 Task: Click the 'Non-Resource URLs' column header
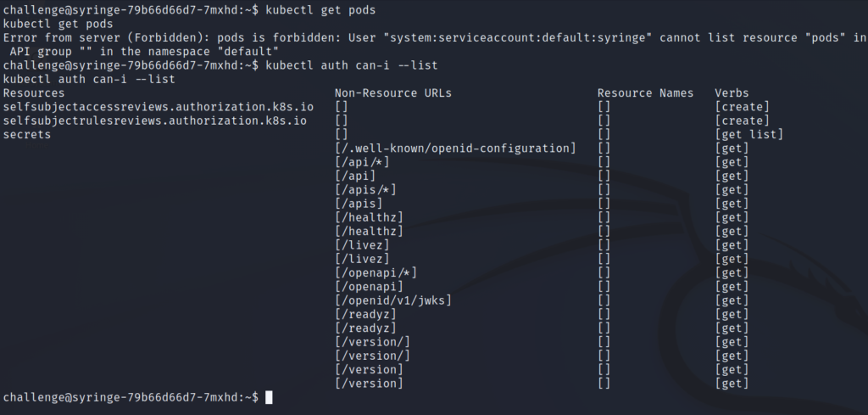point(393,93)
